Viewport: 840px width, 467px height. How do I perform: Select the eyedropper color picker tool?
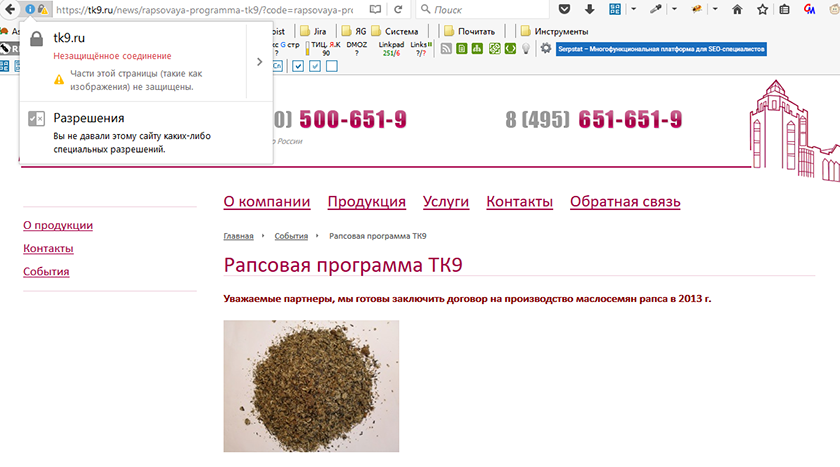pyautogui.click(x=655, y=9)
